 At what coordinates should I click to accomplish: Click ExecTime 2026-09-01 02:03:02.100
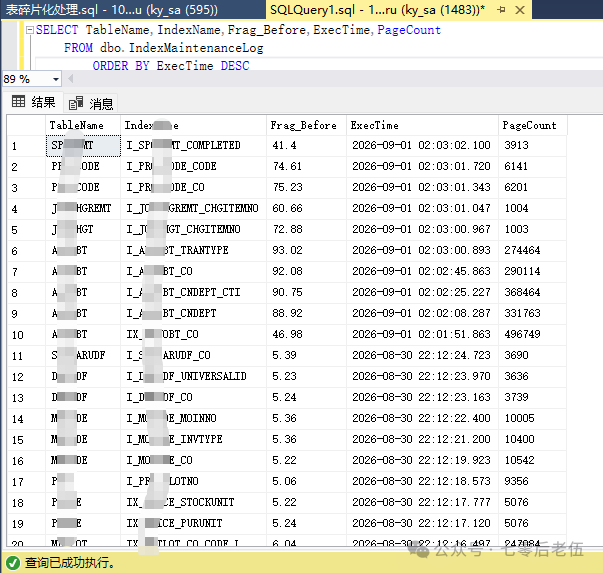(421, 145)
